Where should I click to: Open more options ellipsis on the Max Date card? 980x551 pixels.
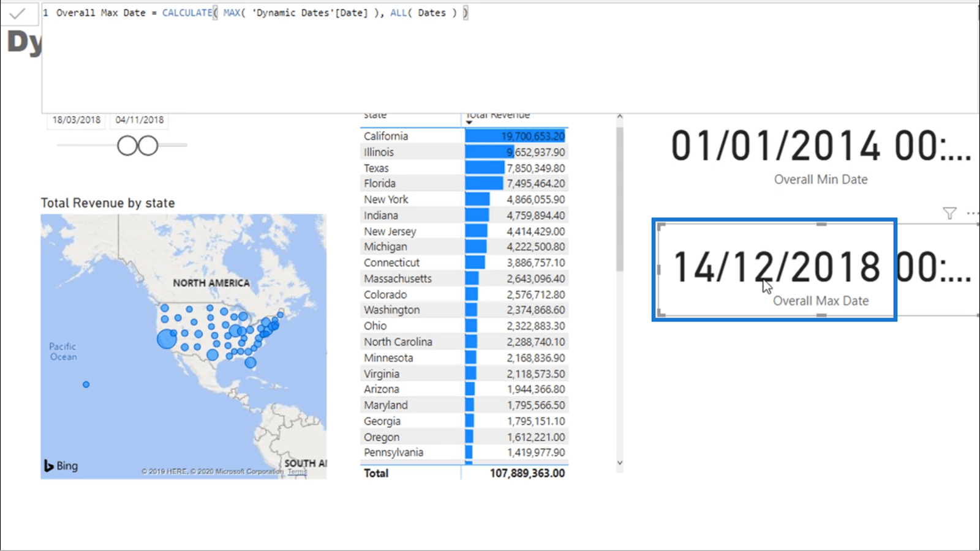(x=973, y=213)
